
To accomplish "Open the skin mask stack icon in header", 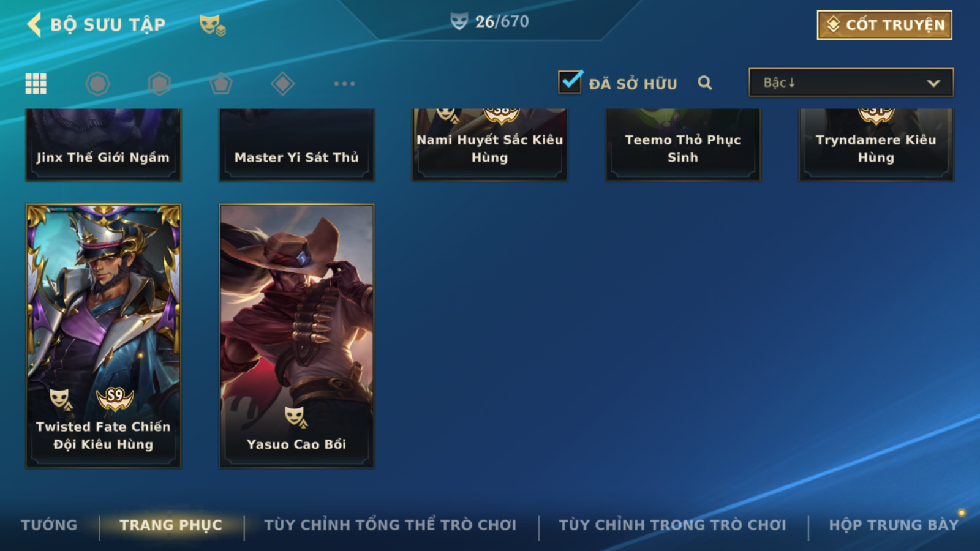I will coord(213,25).
